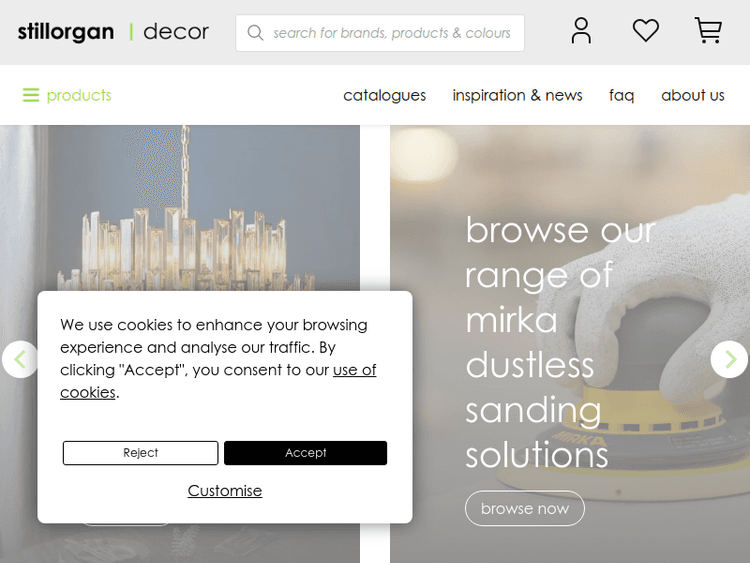This screenshot has height=563, width=750.
Task: Accept cookies in the consent banner
Action: click(x=305, y=453)
